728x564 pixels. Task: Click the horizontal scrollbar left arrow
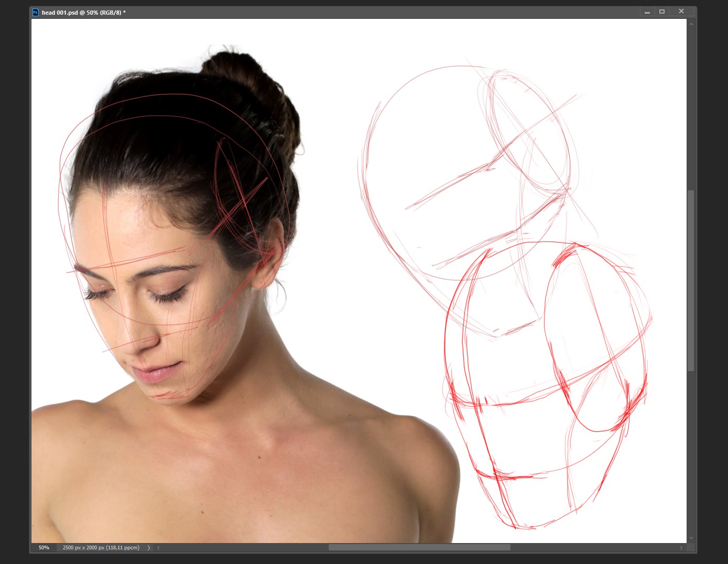pos(158,548)
